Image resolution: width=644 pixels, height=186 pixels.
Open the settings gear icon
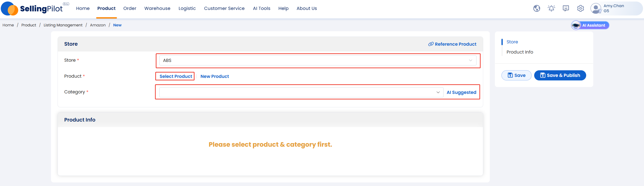click(580, 8)
